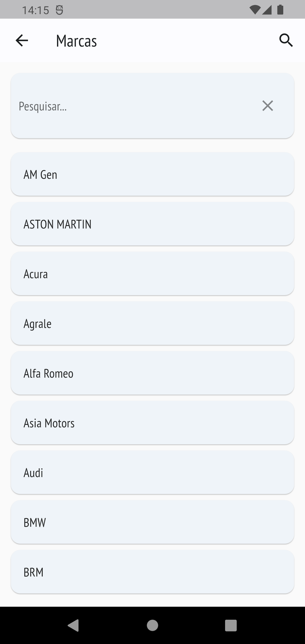Select the AM Gen brand
This screenshot has height=644, width=305.
pyautogui.click(x=152, y=174)
